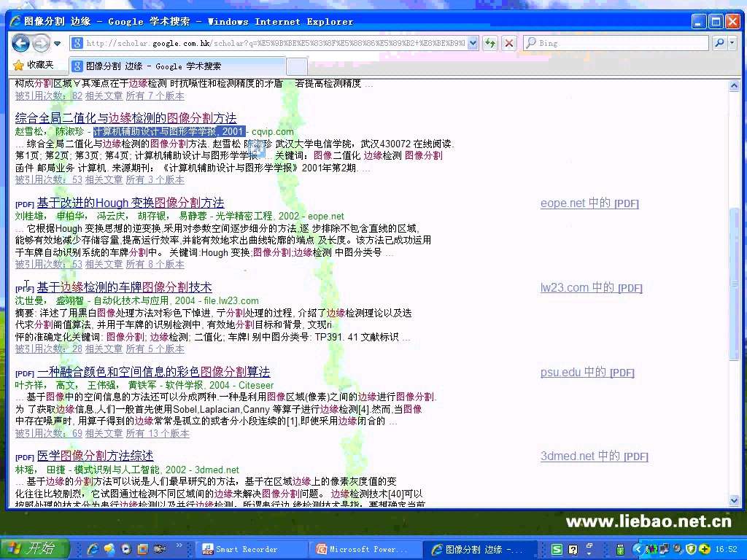Click the scrollbar down arrow

pyautogui.click(x=734, y=500)
